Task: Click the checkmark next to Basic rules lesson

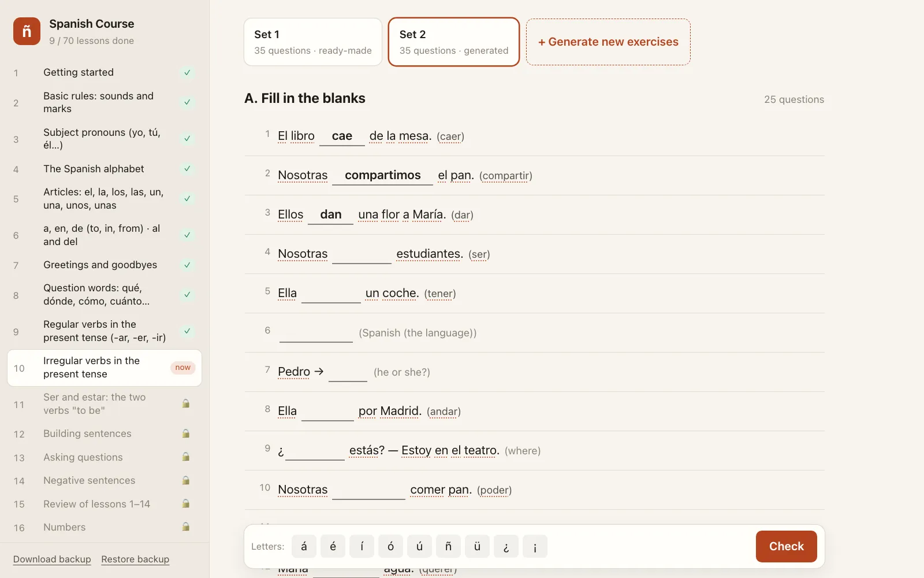Action: [x=187, y=102]
